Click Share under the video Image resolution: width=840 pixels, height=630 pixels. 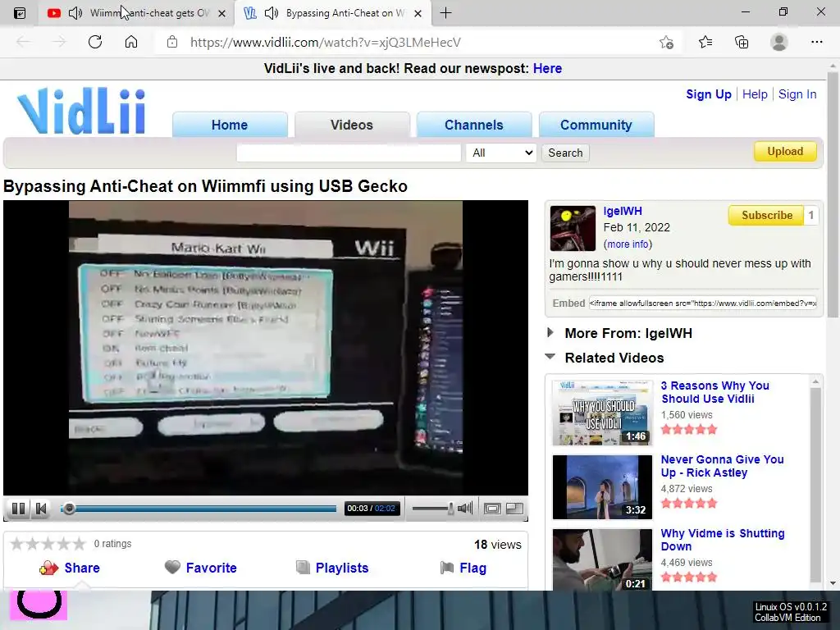[x=70, y=568]
